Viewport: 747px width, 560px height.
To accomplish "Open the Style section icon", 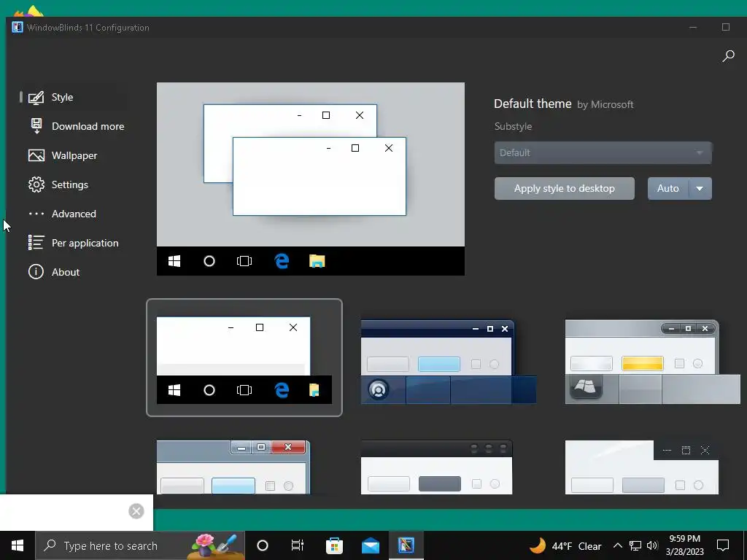I will (x=36, y=97).
